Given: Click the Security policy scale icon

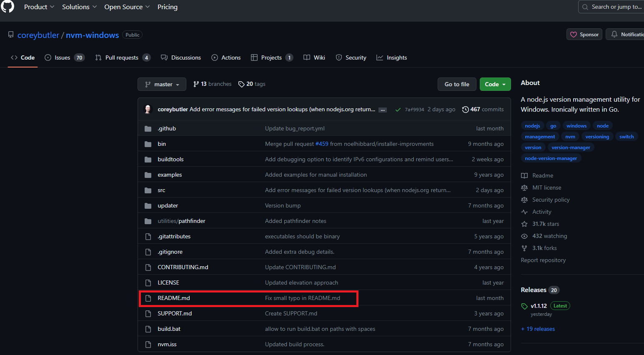Looking at the screenshot, I should 524,200.
